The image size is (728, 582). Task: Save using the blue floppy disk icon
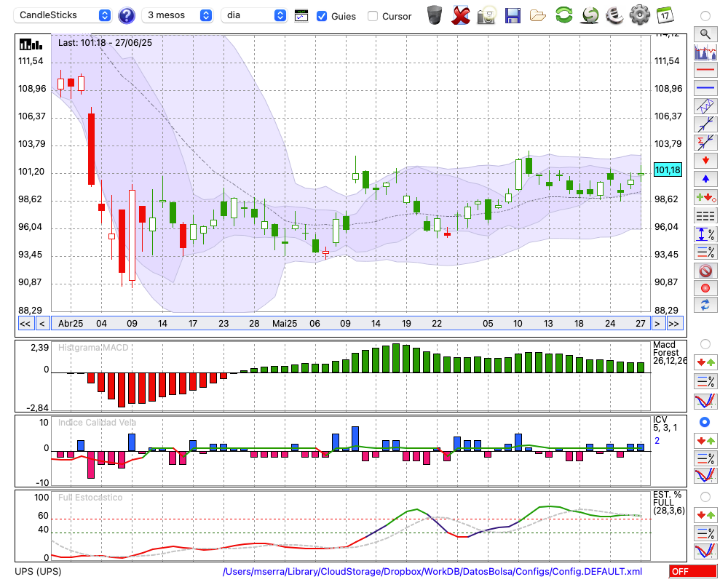coord(513,15)
